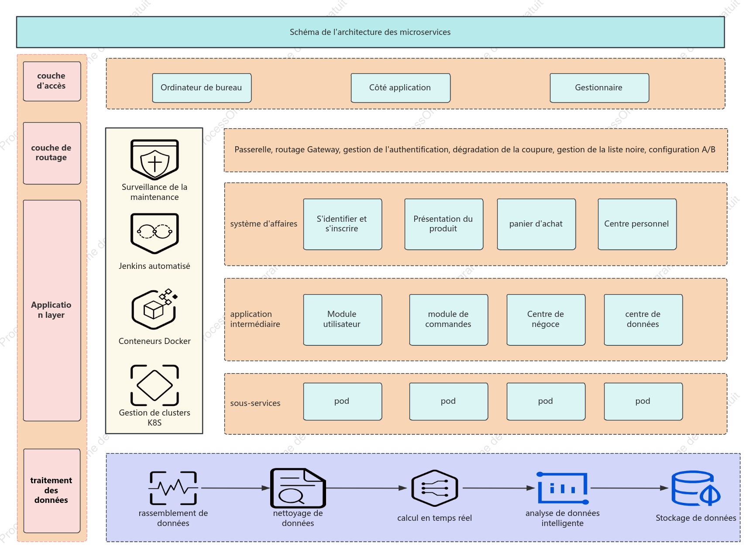This screenshot has width=756, height=557.
Task: Click the couche d'accès layer box
Action: pyautogui.click(x=52, y=81)
